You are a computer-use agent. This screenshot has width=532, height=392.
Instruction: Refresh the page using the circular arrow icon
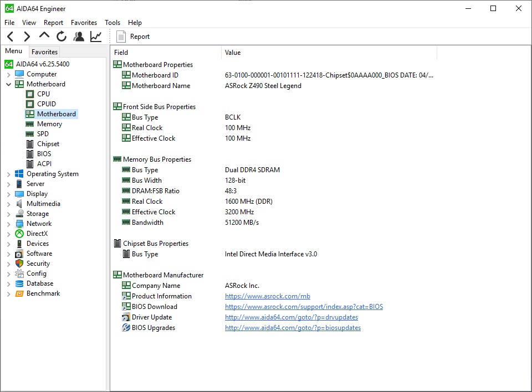coord(62,37)
